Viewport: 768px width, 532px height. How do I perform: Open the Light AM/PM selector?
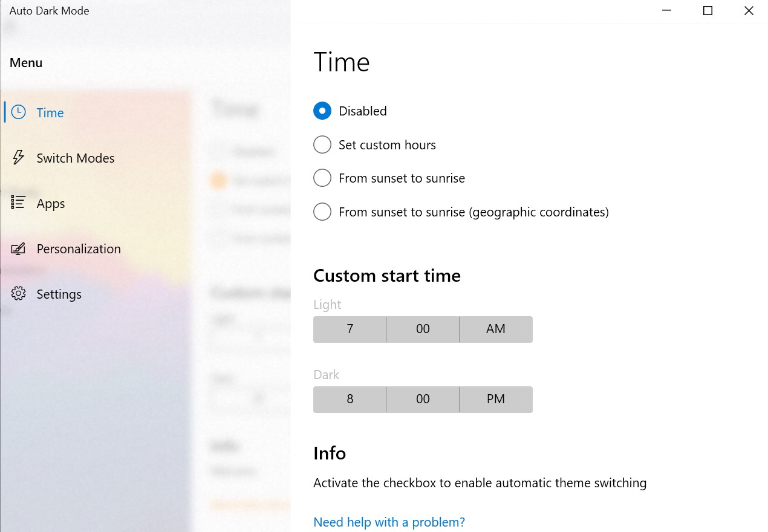coord(496,329)
